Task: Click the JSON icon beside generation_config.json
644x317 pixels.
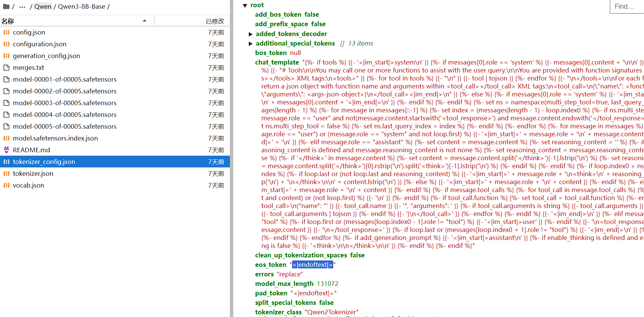Action: coord(6,56)
